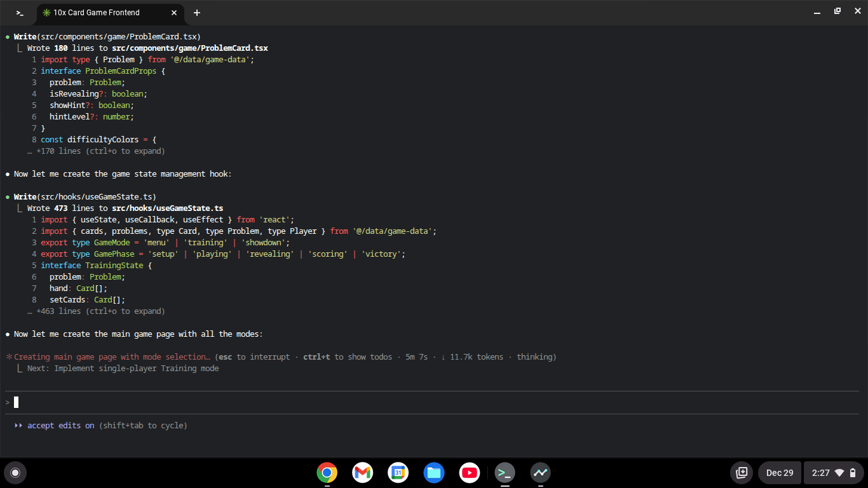
Task: Close the 10x Card Game Frontend tab
Action: pos(175,13)
